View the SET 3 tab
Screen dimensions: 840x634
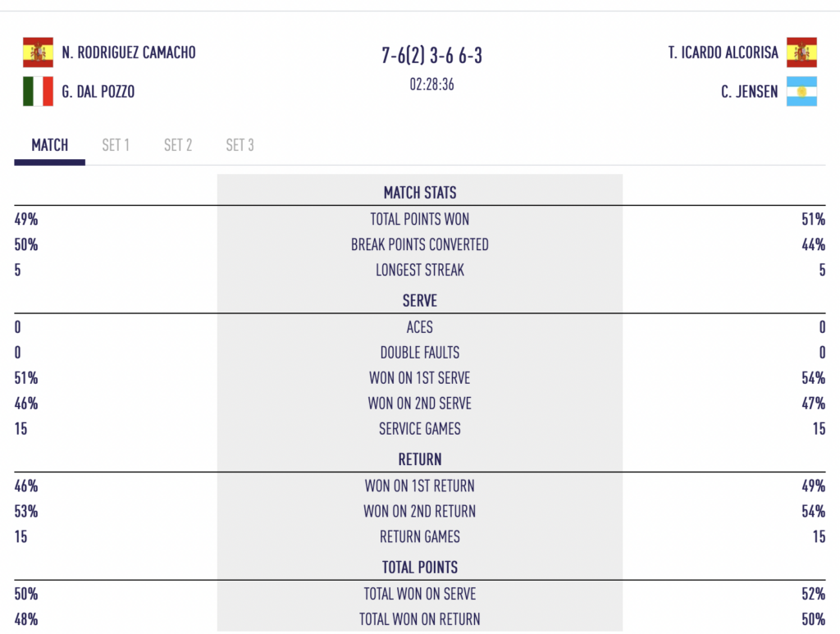tap(240, 145)
